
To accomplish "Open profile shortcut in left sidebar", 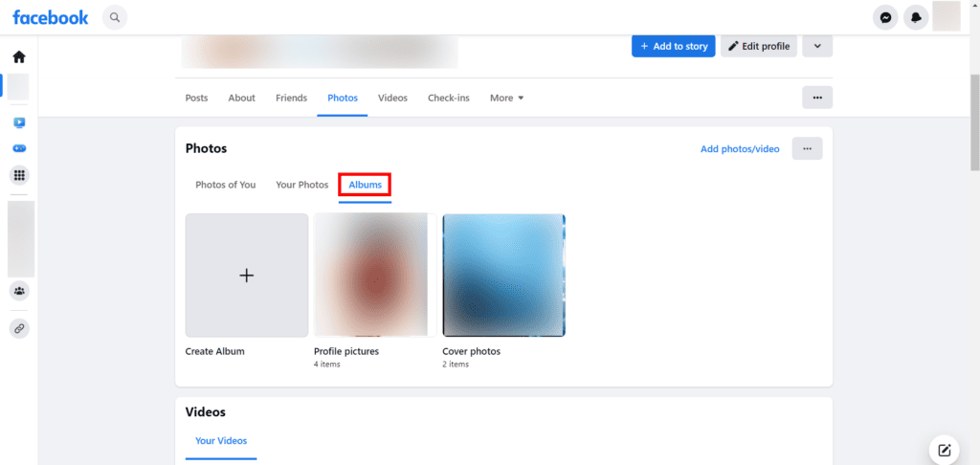I will [x=18, y=87].
